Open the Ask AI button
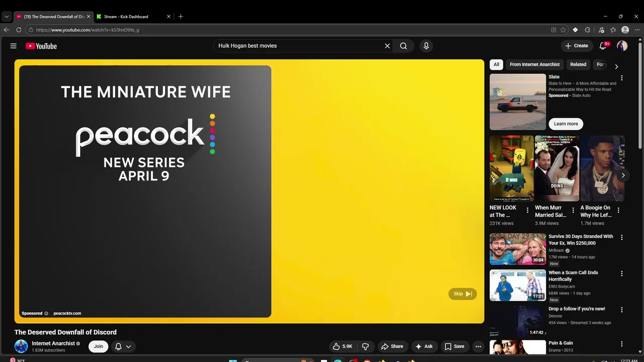 pos(424,346)
